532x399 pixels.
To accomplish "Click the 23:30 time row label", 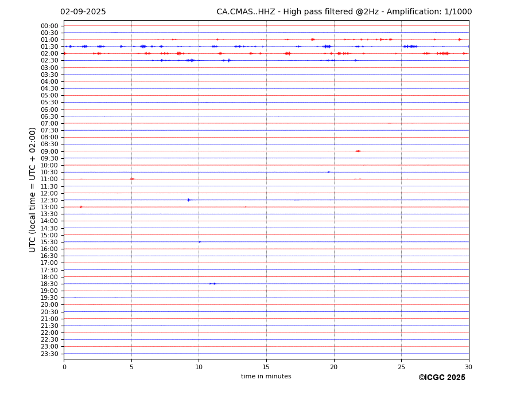I will 49,354.
